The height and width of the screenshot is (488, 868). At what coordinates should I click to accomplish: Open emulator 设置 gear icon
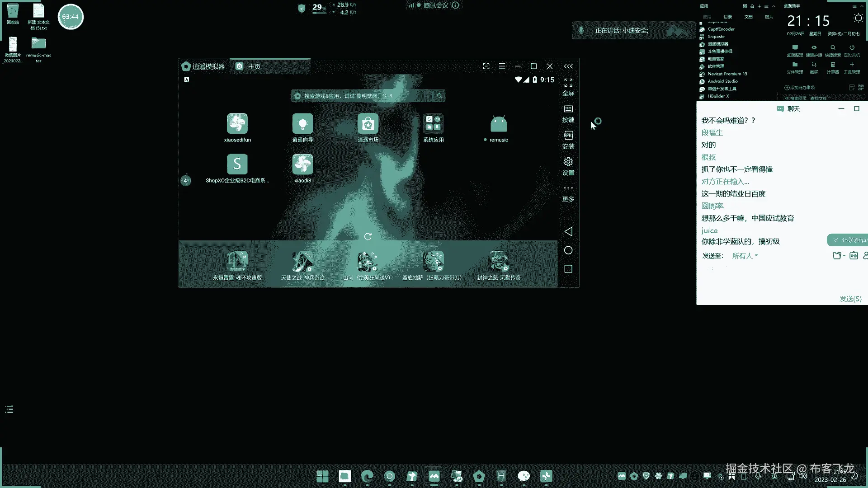click(x=568, y=166)
